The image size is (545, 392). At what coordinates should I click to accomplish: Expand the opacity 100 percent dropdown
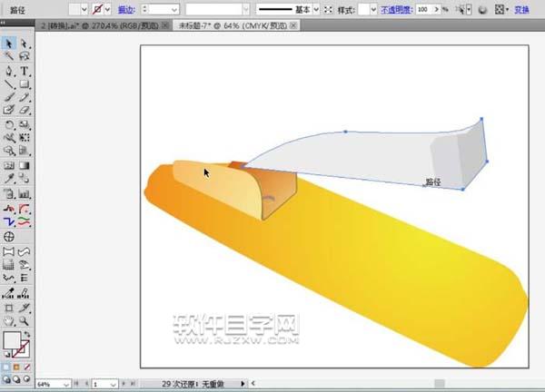(x=435, y=9)
